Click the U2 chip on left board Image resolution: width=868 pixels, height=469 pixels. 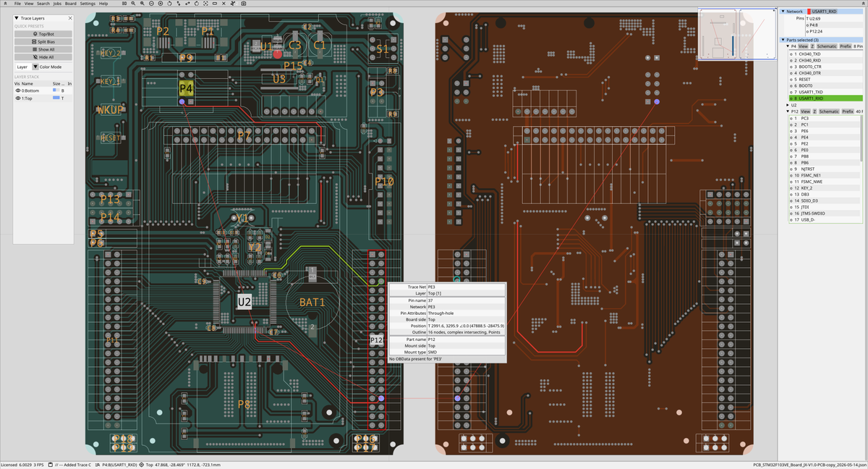coord(244,301)
